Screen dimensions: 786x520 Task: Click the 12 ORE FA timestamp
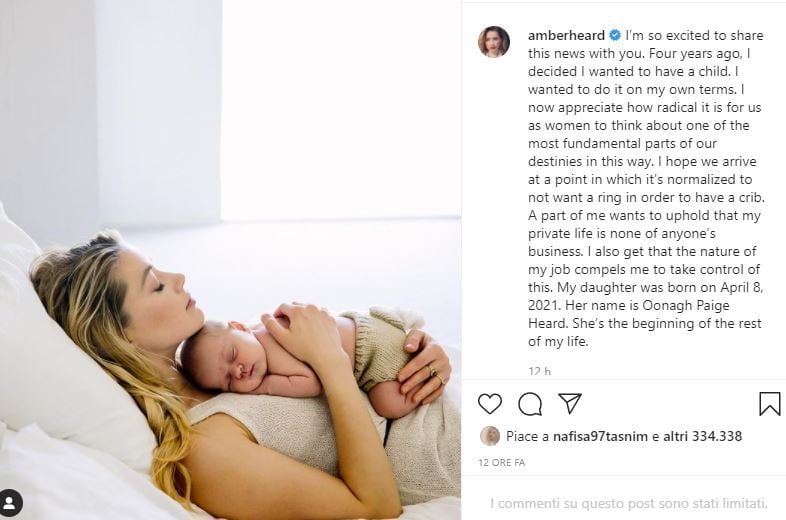[x=502, y=462]
